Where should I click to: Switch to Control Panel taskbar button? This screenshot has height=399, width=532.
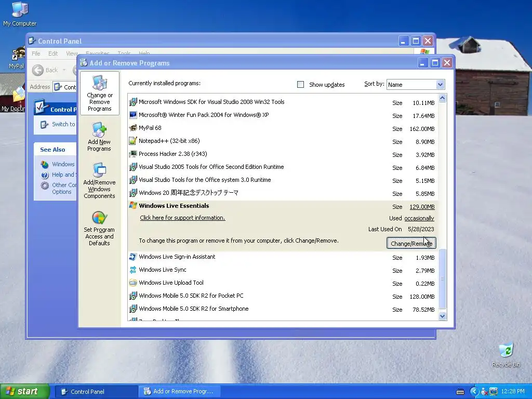96,392
